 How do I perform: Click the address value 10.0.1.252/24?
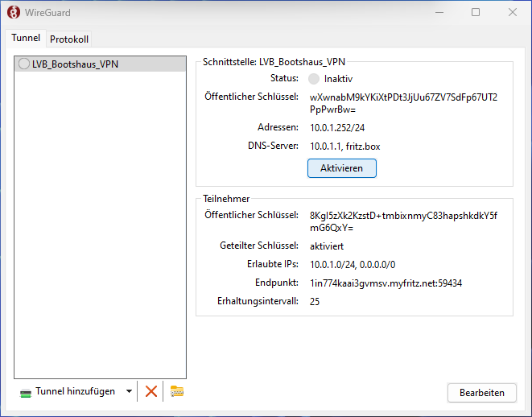[337, 128]
